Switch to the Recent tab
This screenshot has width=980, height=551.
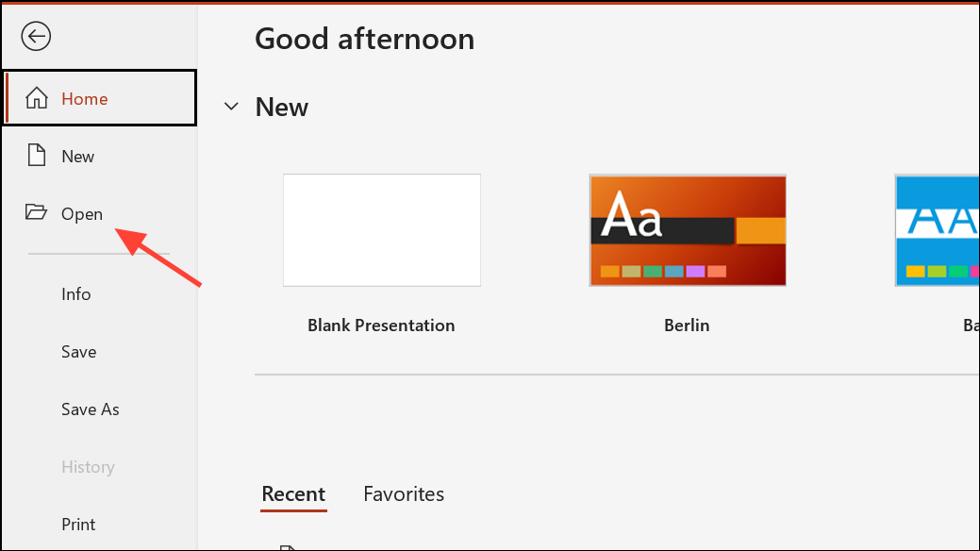tap(293, 494)
